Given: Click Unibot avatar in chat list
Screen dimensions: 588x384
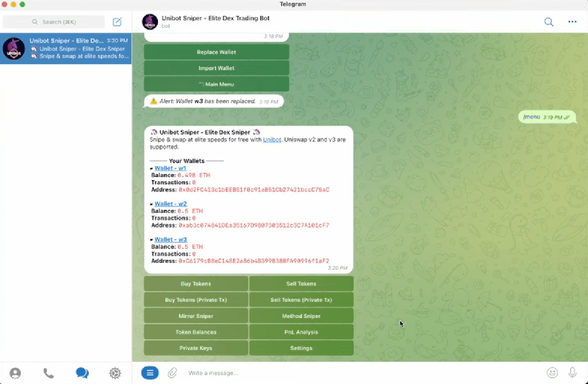Looking at the screenshot, I should tap(14, 48).
